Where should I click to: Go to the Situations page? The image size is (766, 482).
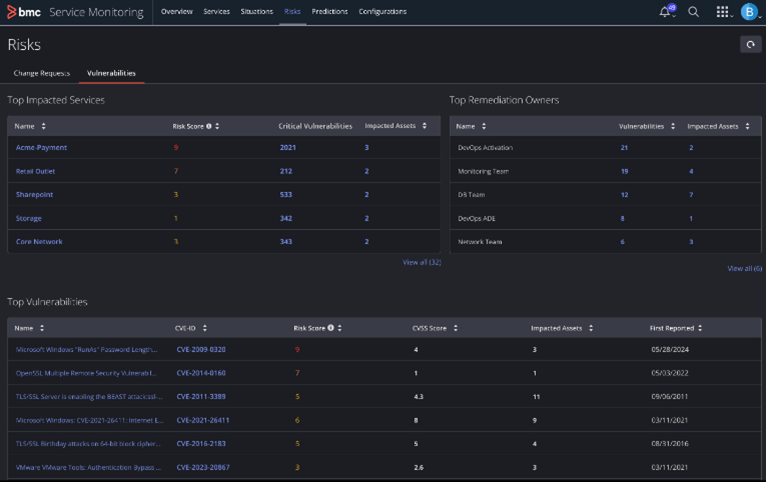257,12
